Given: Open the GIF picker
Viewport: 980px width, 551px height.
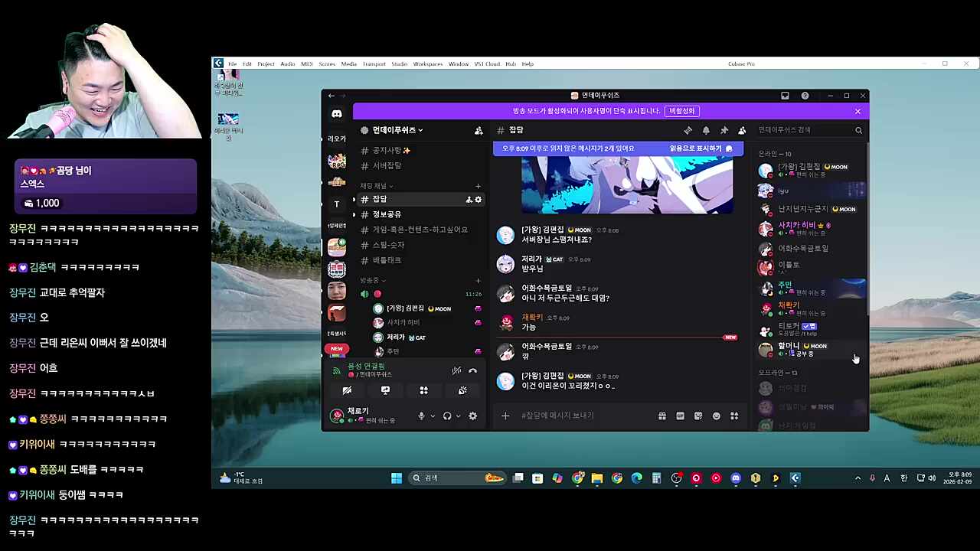Looking at the screenshot, I should point(680,416).
